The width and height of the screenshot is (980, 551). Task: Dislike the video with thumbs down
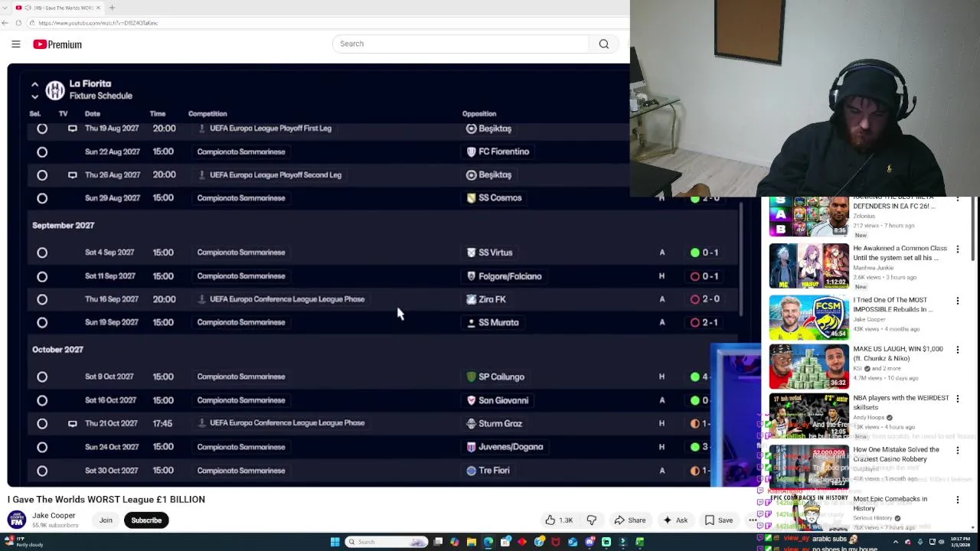(x=591, y=520)
